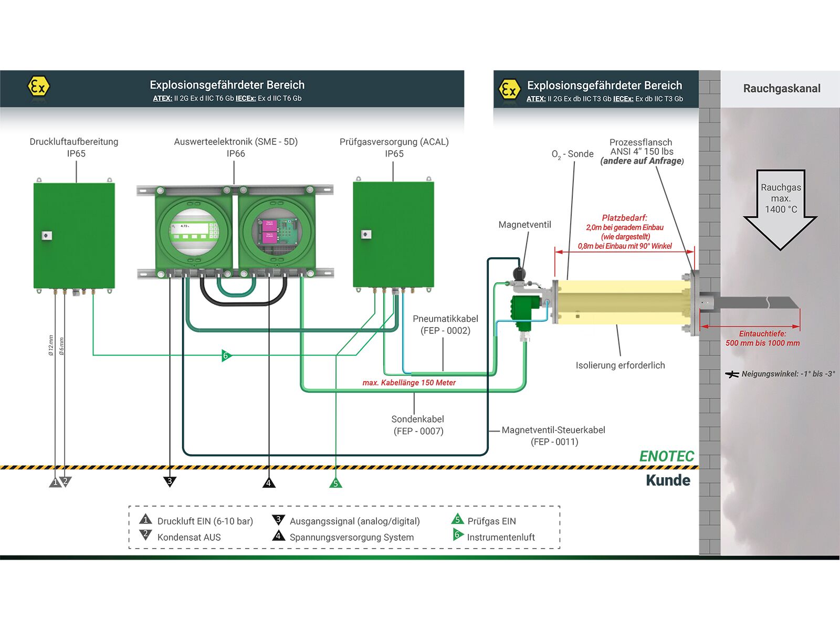Click the 'Prüfgasversorgung (ACAL)' label

pos(394,142)
